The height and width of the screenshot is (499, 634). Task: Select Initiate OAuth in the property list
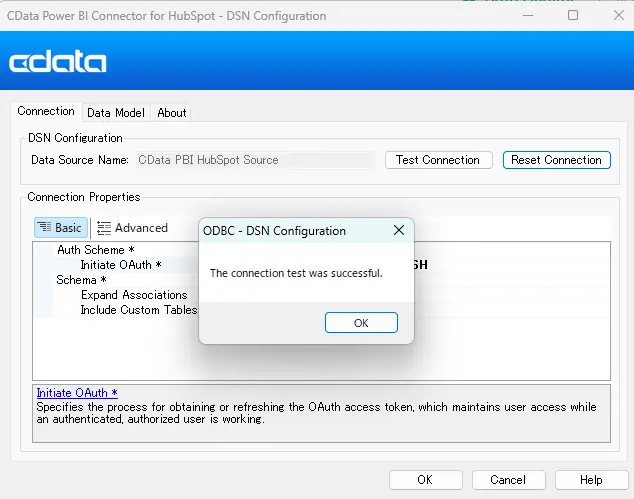[x=120, y=265]
